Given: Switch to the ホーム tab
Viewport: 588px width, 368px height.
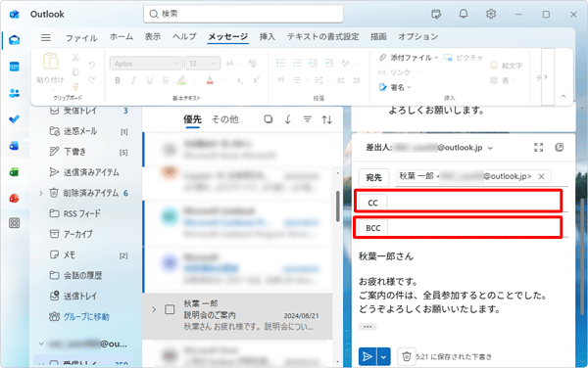Looking at the screenshot, I should point(122,36).
